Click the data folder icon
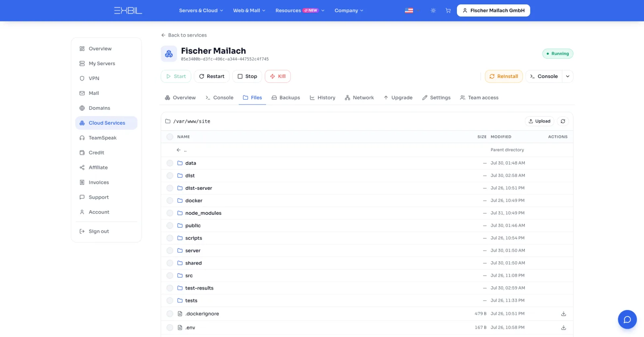 pos(180,163)
